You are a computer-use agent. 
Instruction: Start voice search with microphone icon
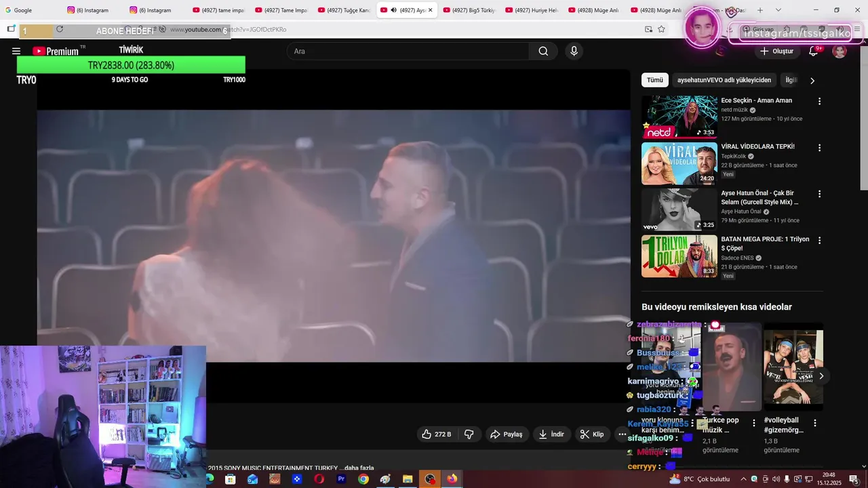(574, 52)
